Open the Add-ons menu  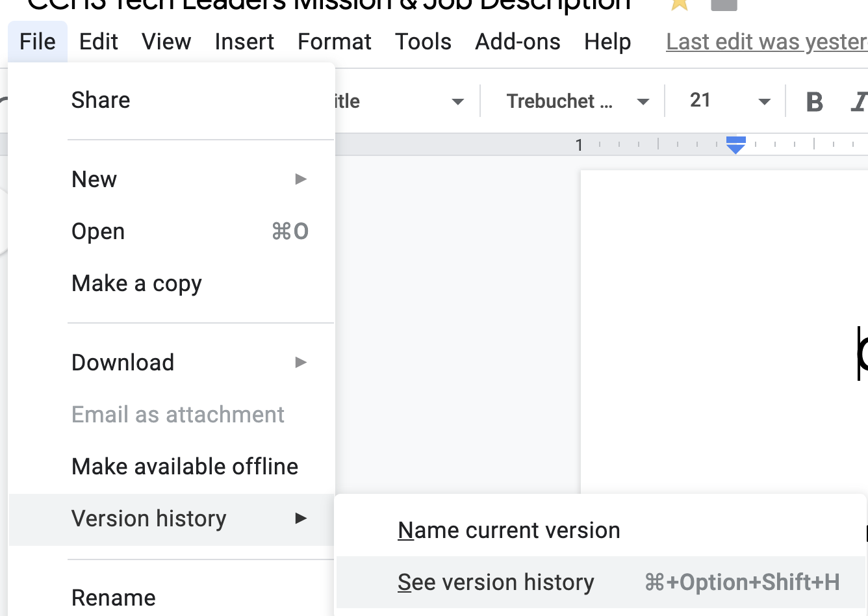pos(517,42)
